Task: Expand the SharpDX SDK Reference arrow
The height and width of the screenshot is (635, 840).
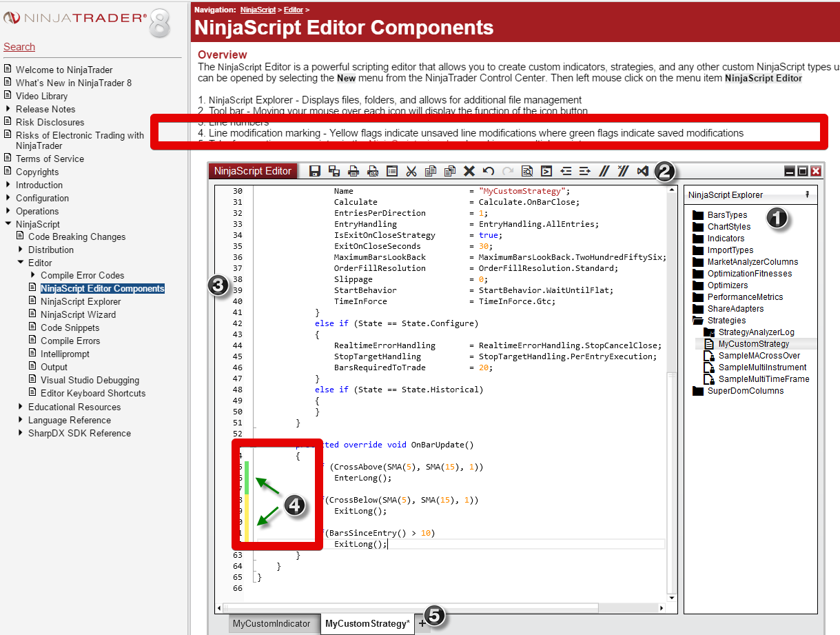Action: 20,433
